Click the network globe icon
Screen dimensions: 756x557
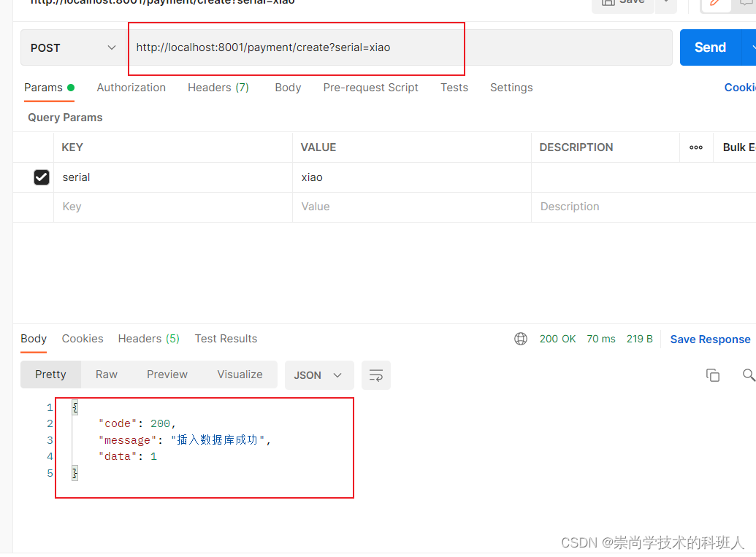point(521,339)
